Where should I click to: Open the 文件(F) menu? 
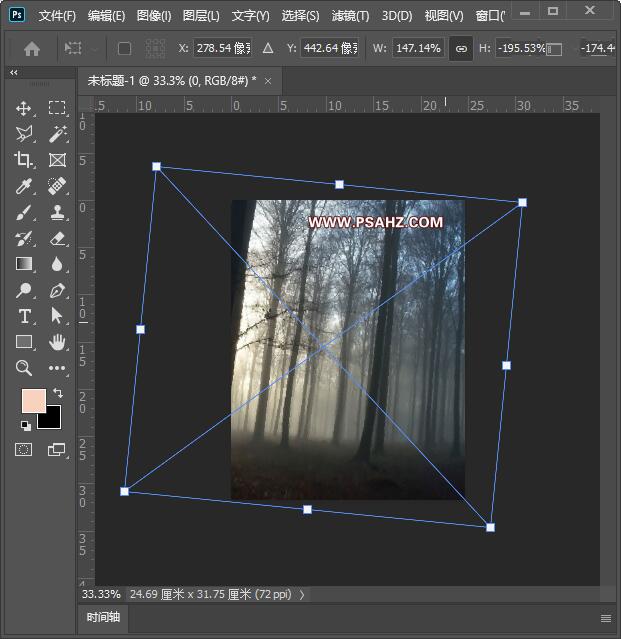coord(57,16)
